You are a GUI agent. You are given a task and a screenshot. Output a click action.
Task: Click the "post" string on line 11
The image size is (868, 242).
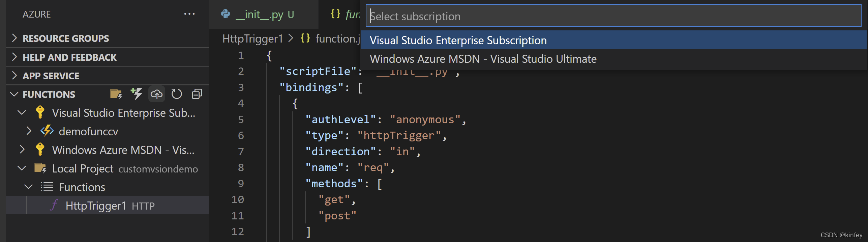(337, 216)
